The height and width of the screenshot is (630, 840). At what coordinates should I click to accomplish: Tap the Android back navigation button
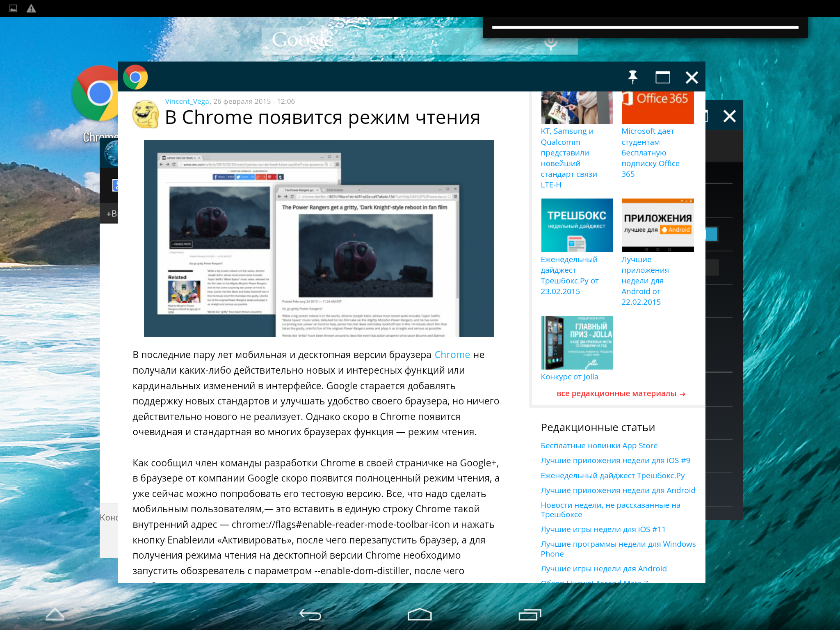(310, 614)
